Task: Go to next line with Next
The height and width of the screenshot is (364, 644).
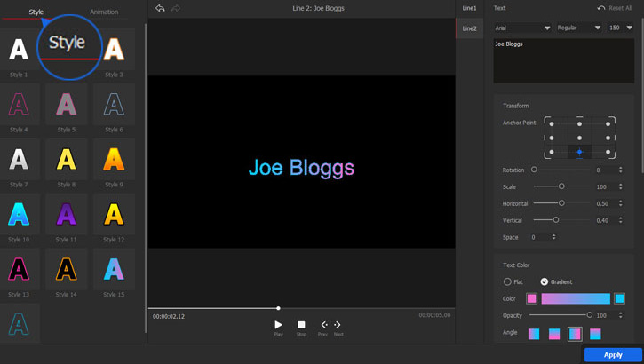Action: [338, 326]
